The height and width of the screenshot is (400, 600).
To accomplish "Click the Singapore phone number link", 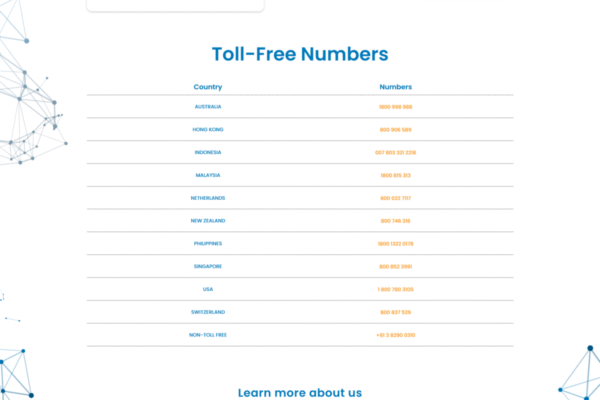I will [396, 267].
